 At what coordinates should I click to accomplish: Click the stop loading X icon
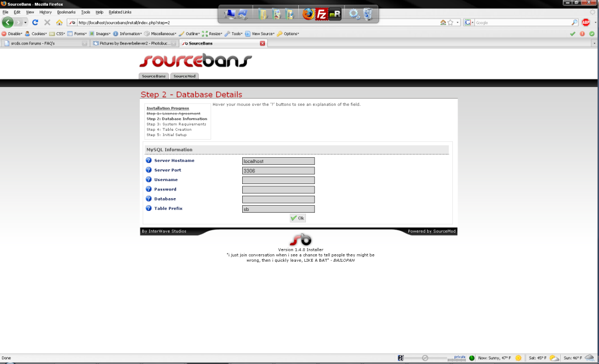(47, 23)
